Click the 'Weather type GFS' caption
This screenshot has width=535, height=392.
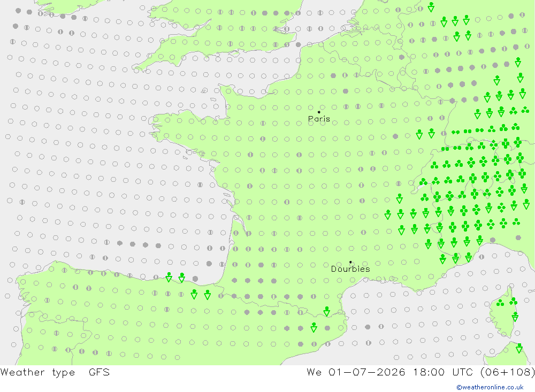coord(55,372)
